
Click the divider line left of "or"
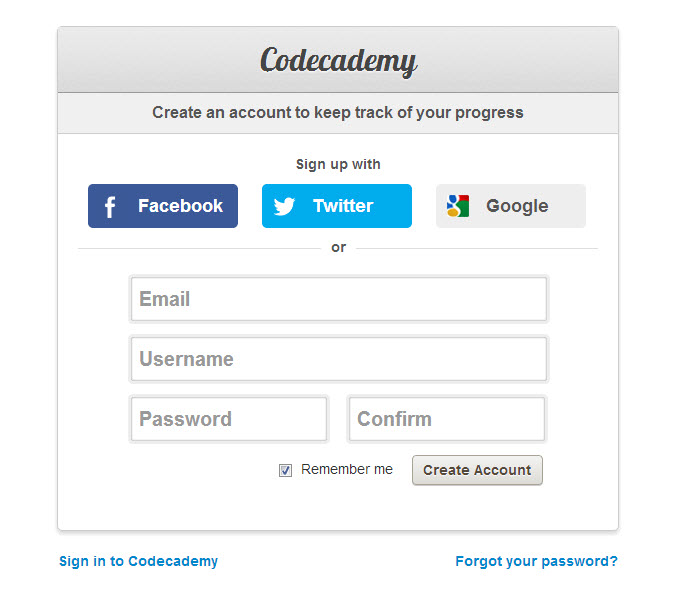point(198,248)
